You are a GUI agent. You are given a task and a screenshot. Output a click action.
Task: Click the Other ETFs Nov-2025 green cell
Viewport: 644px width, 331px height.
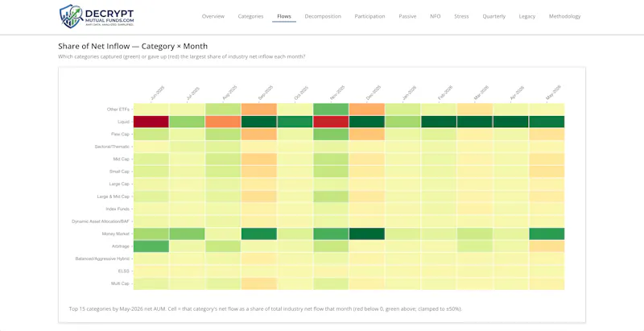click(331, 110)
